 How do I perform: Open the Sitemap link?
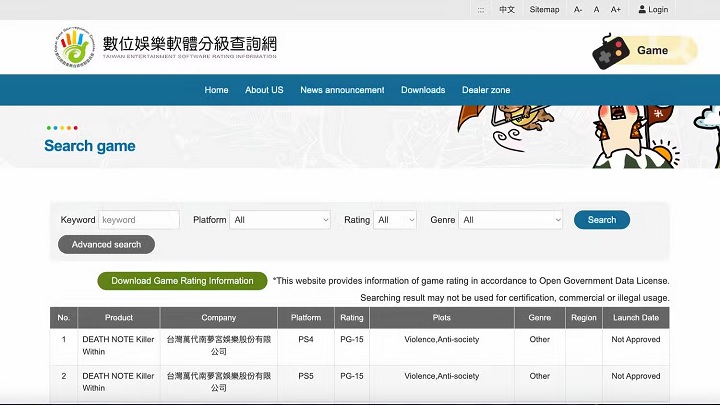pyautogui.click(x=545, y=9)
